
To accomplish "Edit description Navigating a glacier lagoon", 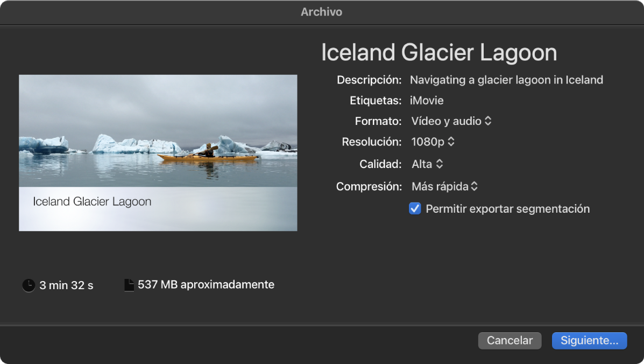I will [506, 80].
